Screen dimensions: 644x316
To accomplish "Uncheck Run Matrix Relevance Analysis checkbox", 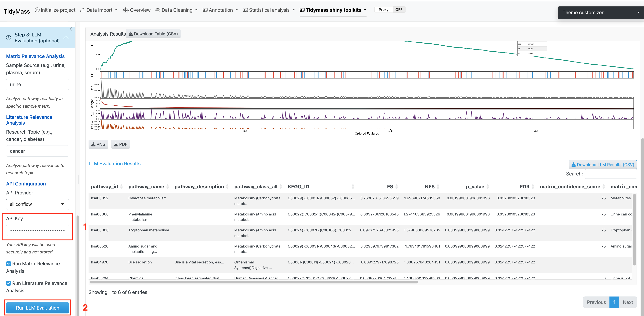I will click(x=8, y=263).
